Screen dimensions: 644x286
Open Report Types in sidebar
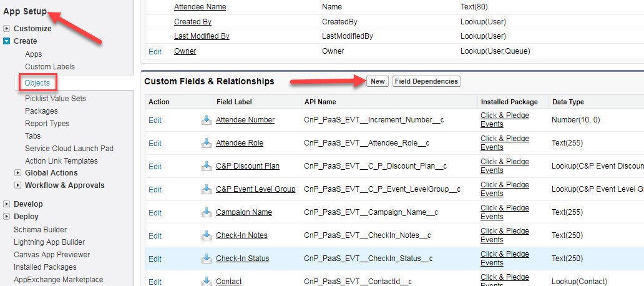(47, 123)
